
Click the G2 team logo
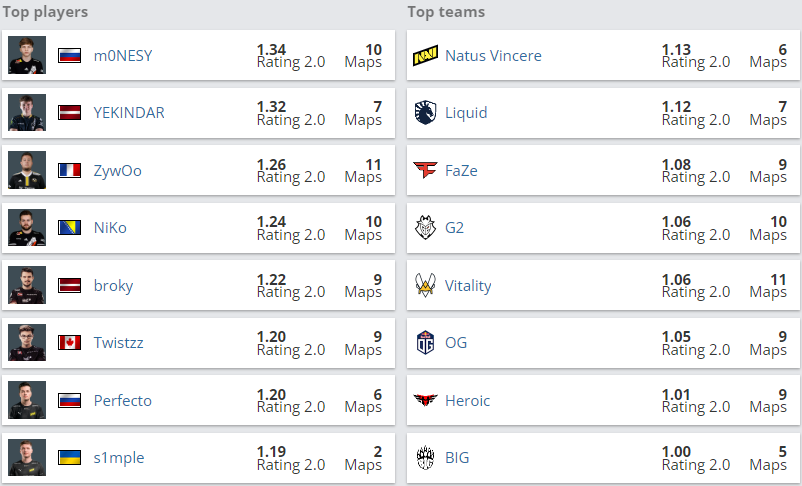click(x=426, y=228)
